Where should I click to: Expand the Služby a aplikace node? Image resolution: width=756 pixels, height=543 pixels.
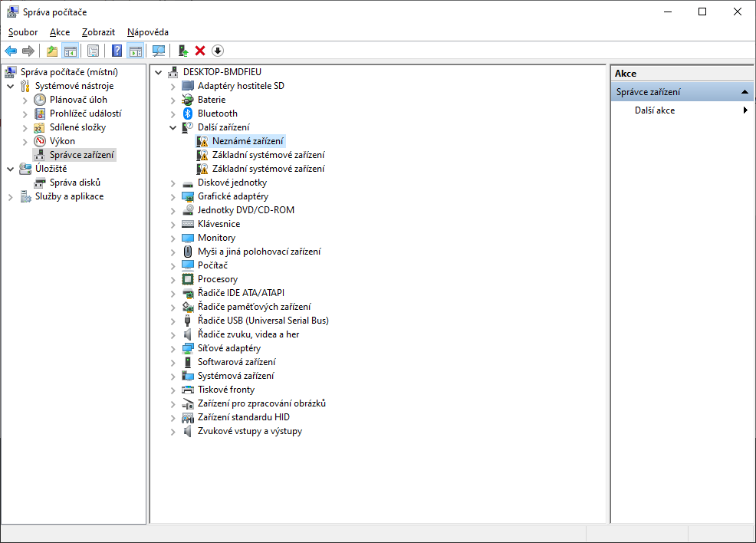tap(11, 197)
